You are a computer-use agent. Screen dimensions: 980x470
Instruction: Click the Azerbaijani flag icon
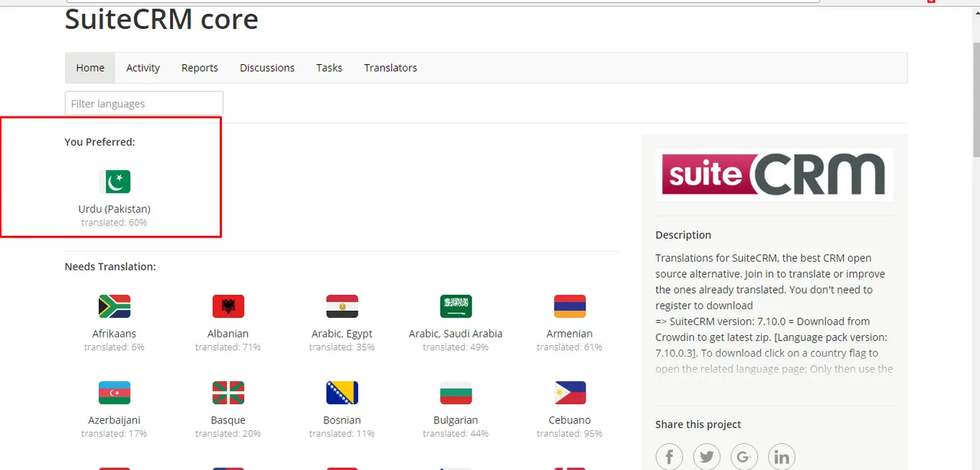[115, 393]
